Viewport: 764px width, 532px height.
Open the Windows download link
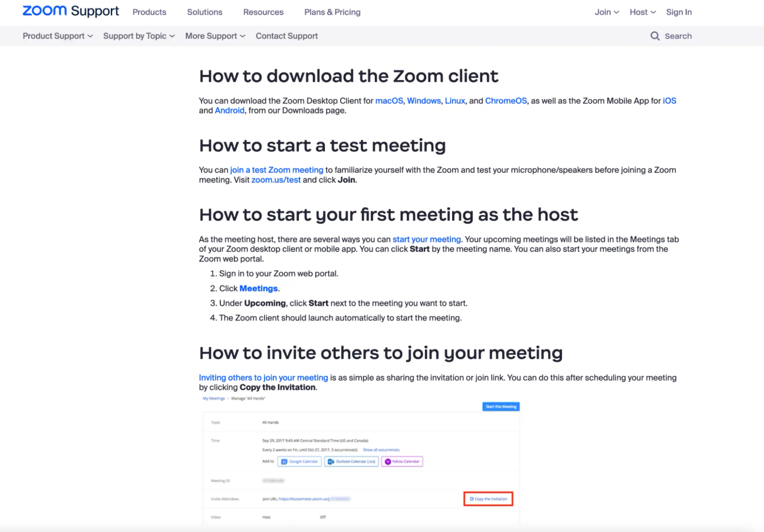pos(424,101)
